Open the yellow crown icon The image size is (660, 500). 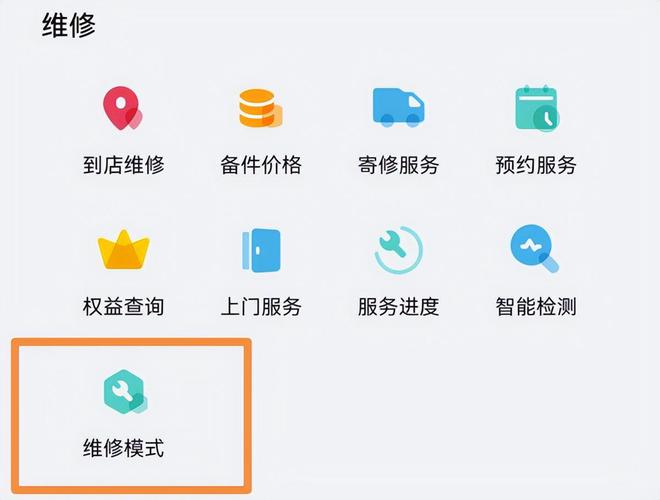tap(123, 250)
